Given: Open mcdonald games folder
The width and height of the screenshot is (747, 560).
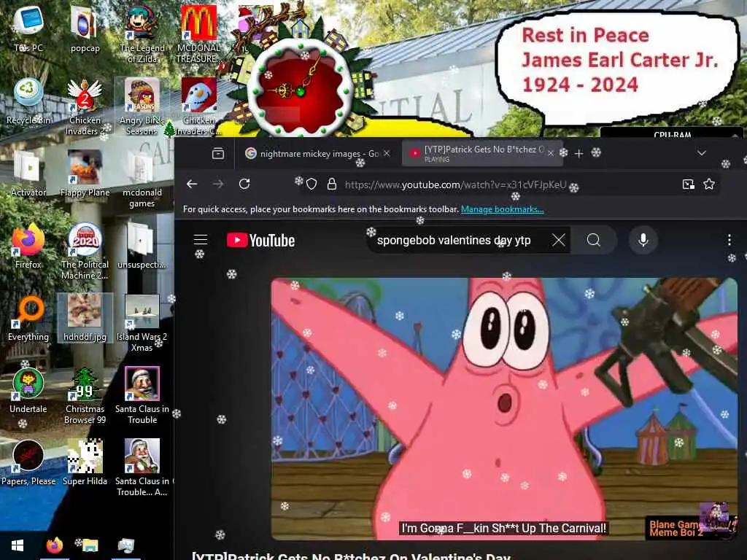Looking at the screenshot, I should pyautogui.click(x=142, y=179).
